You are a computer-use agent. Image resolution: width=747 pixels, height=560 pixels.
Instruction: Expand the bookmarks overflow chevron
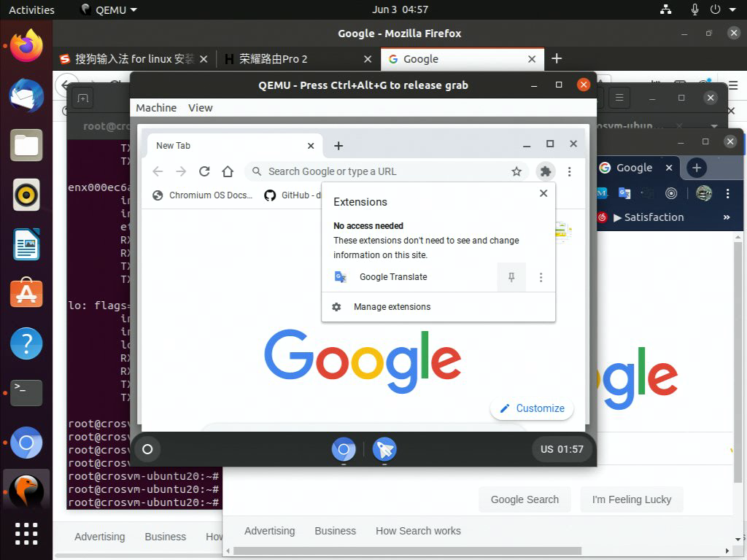(x=727, y=217)
